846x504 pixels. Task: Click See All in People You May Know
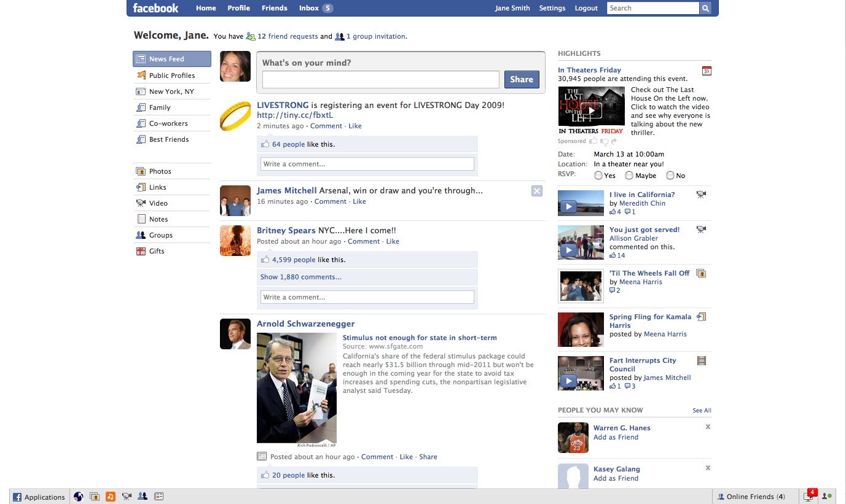pyautogui.click(x=702, y=411)
